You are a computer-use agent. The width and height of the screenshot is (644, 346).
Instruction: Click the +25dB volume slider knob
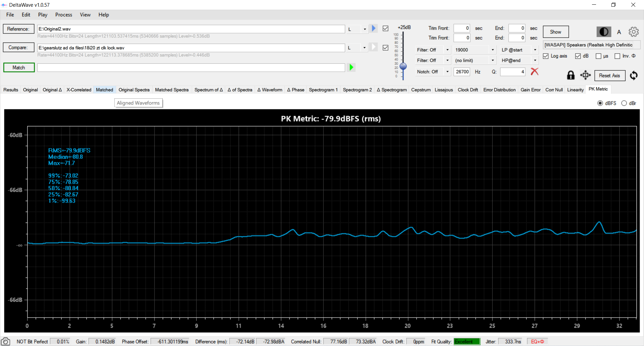pos(403,66)
